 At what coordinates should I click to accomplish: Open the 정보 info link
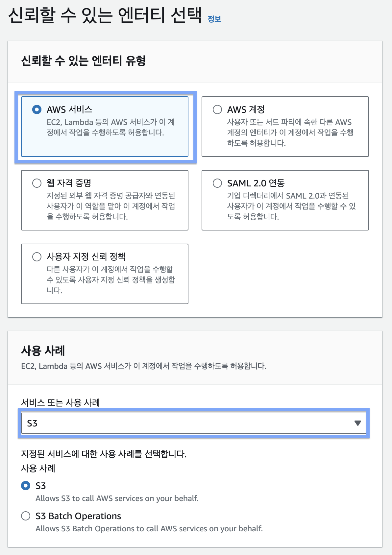214,19
